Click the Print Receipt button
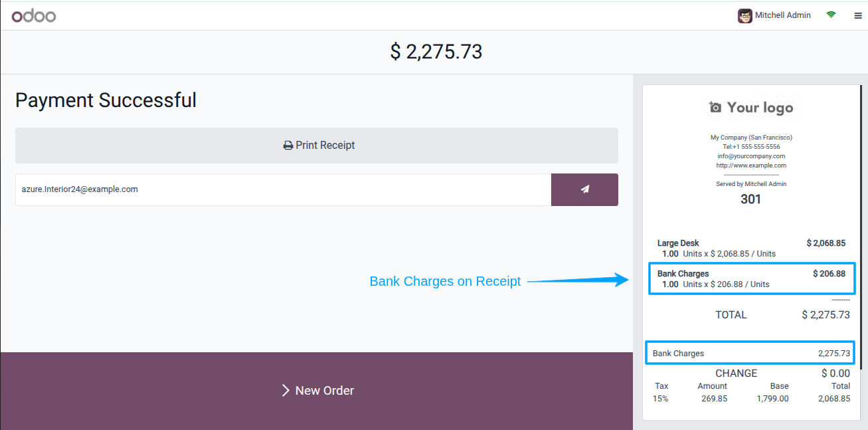 click(x=317, y=146)
